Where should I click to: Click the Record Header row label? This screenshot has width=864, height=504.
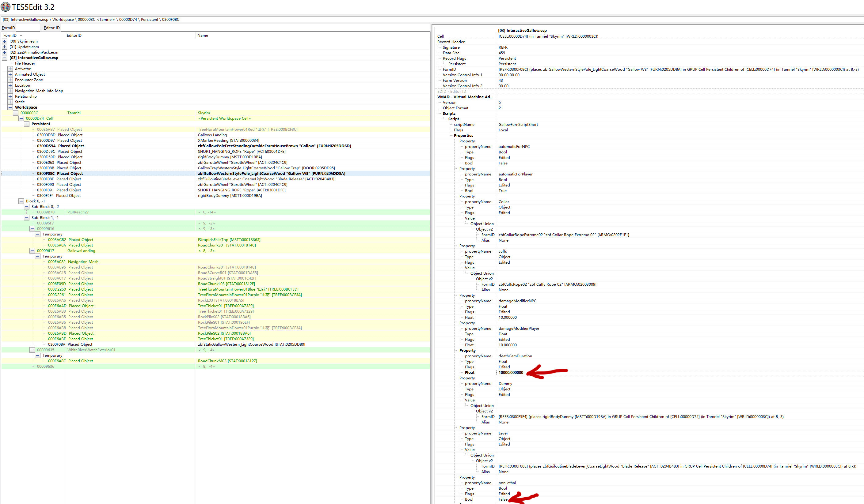[451, 42]
